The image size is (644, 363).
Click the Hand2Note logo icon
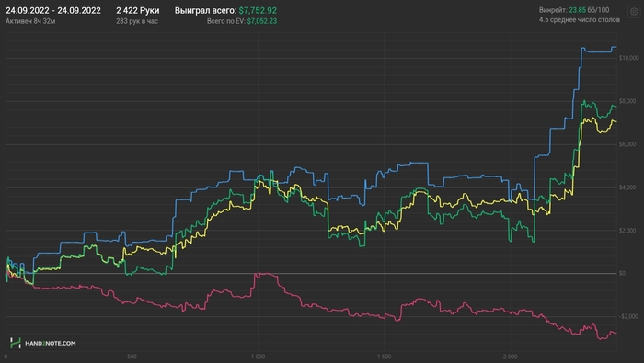(16, 343)
